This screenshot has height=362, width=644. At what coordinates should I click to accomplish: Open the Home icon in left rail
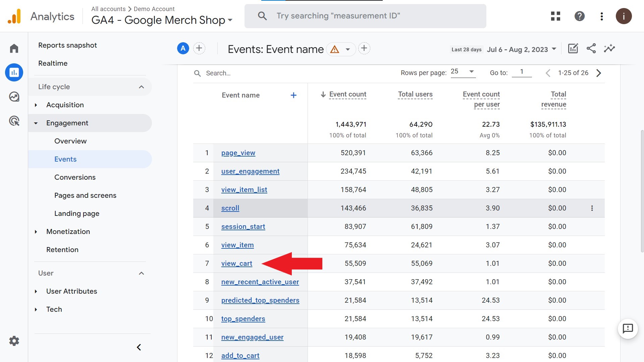14,48
